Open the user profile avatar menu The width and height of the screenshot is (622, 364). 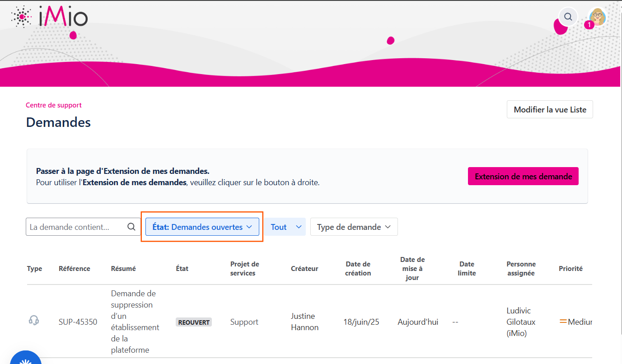point(598,17)
